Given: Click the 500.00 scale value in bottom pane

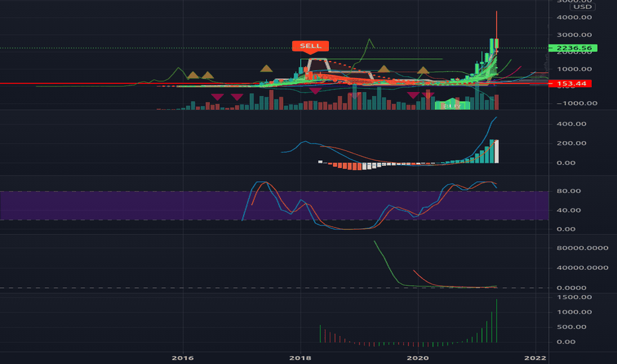Looking at the screenshot, I should pos(571,327).
